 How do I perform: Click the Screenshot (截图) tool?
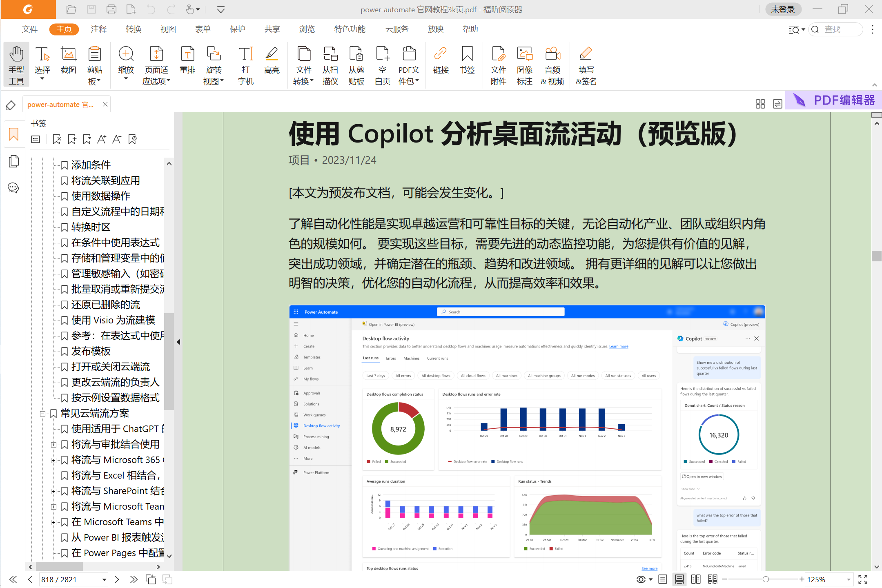[69, 60]
